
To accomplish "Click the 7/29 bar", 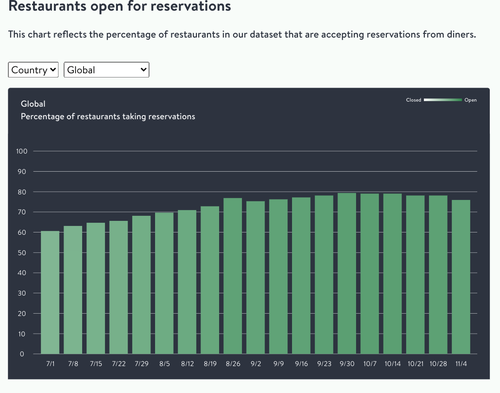I will tap(141, 285).
